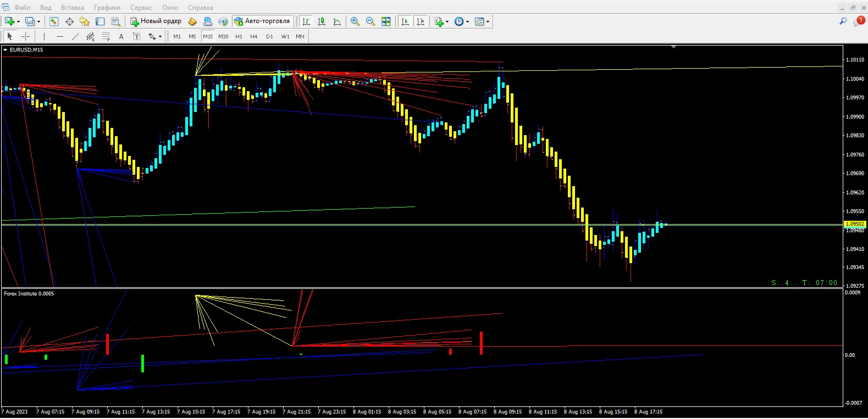Click the Forex Institute 0.0005 indicator label
The width and height of the screenshot is (868, 419).
(x=29, y=294)
